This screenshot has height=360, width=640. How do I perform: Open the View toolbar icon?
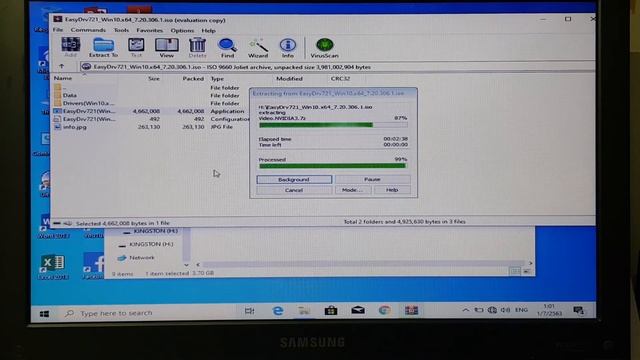[x=167, y=47]
